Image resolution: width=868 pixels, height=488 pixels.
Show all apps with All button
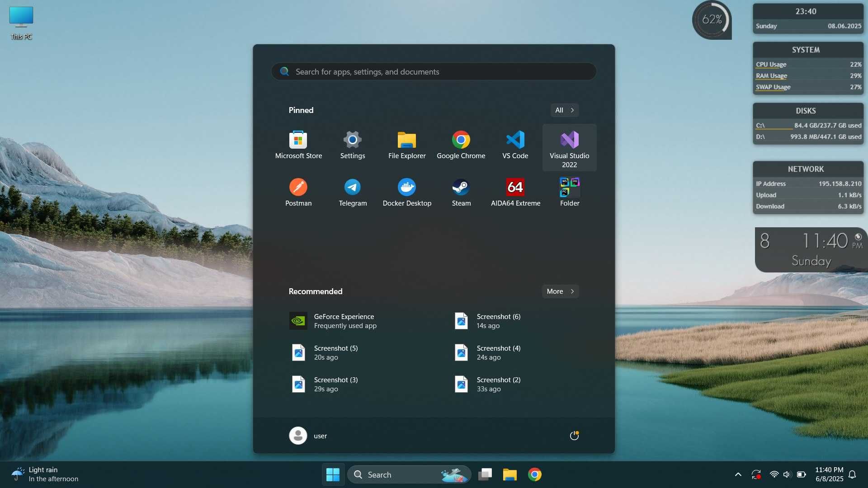[x=564, y=110]
